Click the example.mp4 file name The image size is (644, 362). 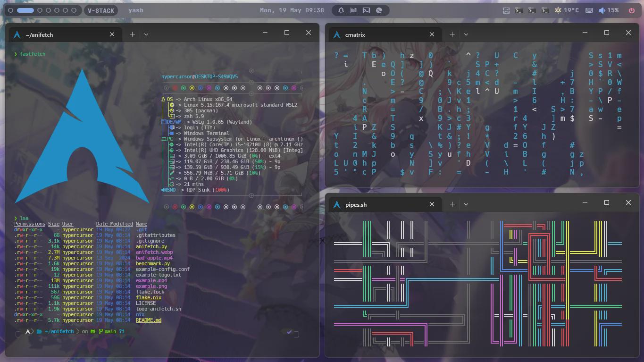tap(151, 280)
